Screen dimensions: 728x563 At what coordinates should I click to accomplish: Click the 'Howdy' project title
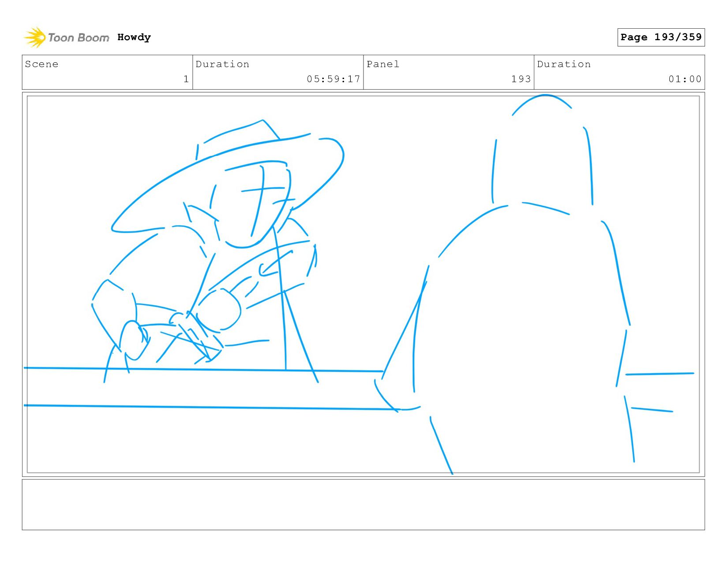134,38
